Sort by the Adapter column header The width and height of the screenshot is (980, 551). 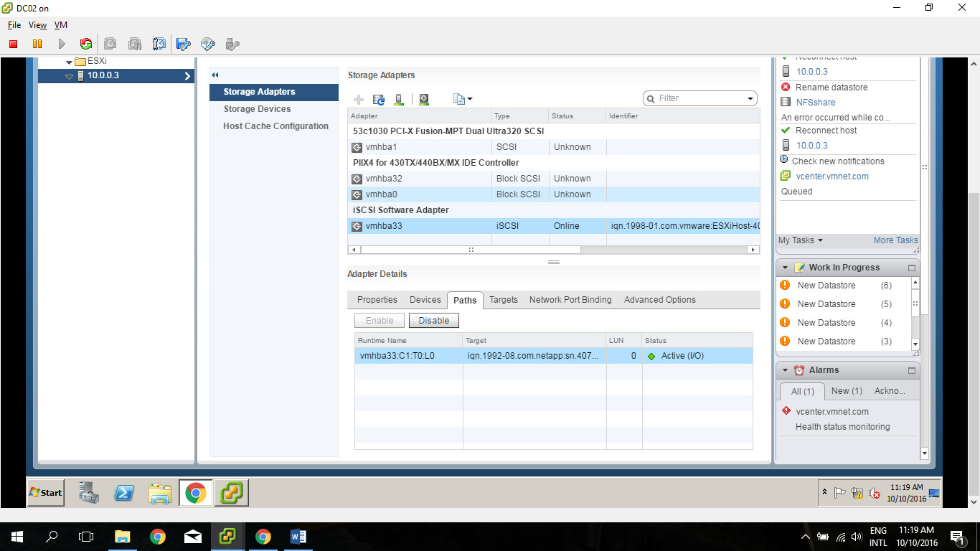420,116
